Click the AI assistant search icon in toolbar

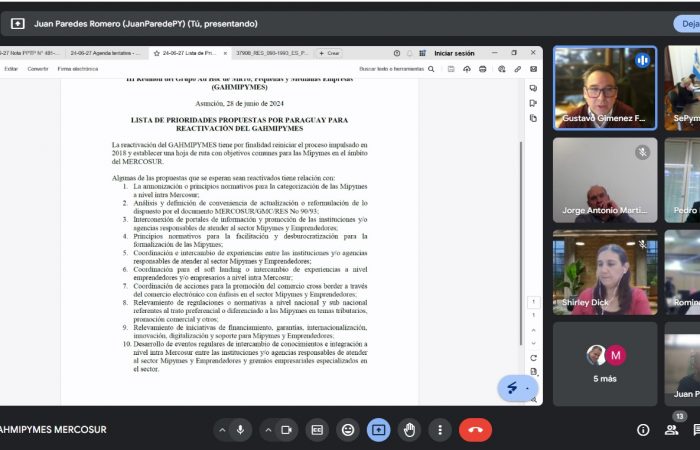(x=502, y=69)
